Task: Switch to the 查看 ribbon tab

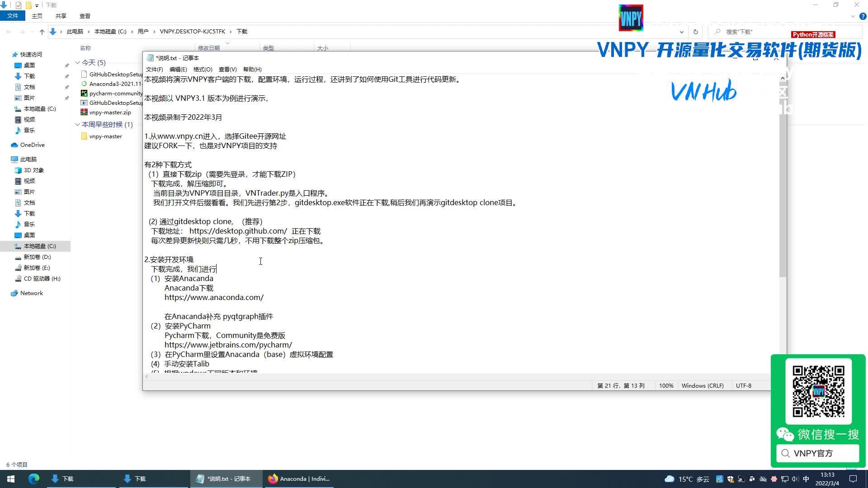Action: (85, 16)
